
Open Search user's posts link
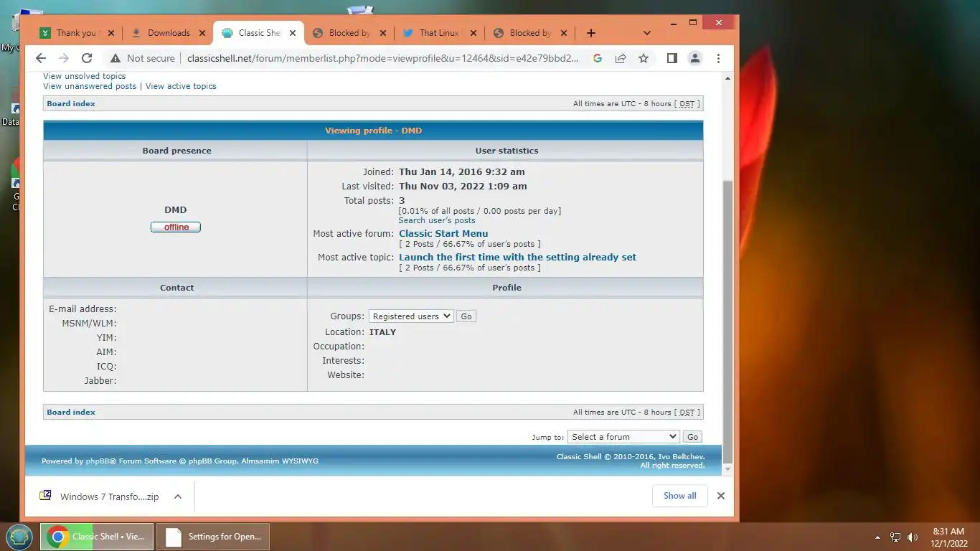pyautogui.click(x=437, y=220)
